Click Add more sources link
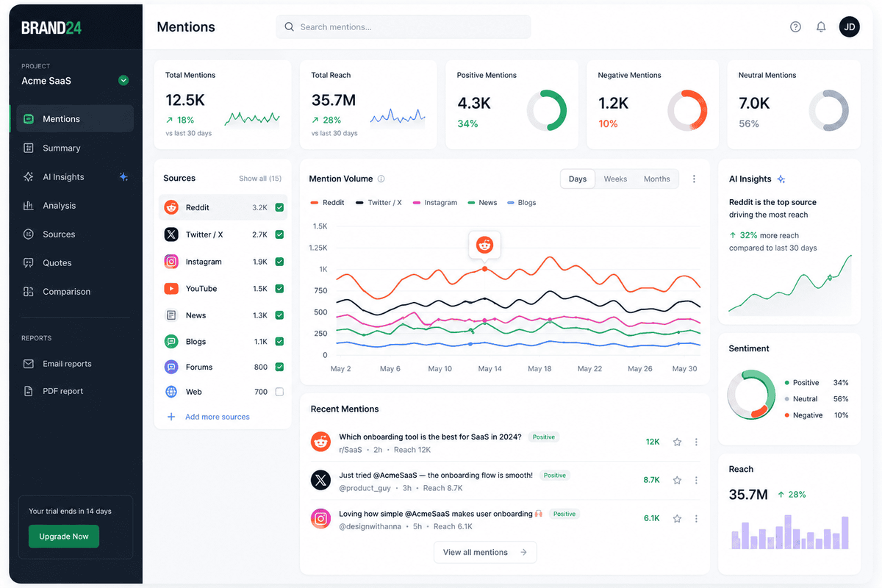Image resolution: width=882 pixels, height=588 pixels. pos(209,417)
